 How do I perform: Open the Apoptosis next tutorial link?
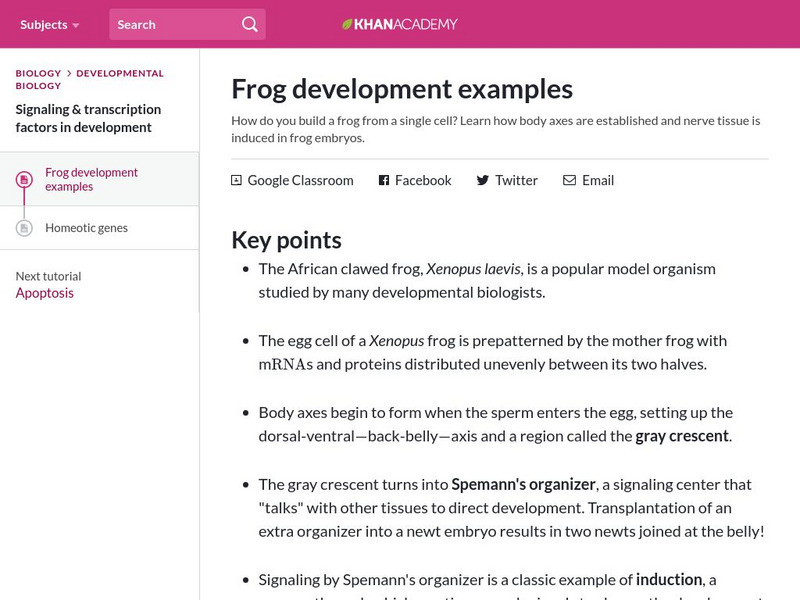pos(44,293)
